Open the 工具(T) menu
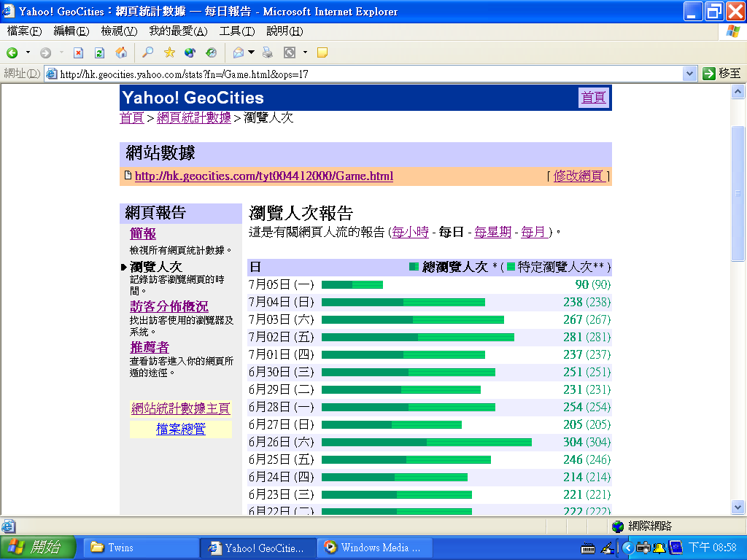 point(237,31)
